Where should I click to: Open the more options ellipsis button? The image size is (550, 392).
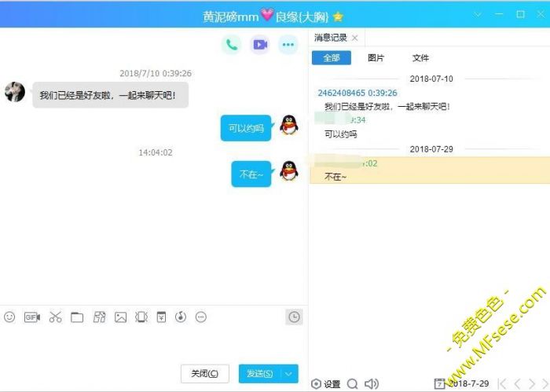pyautogui.click(x=288, y=45)
